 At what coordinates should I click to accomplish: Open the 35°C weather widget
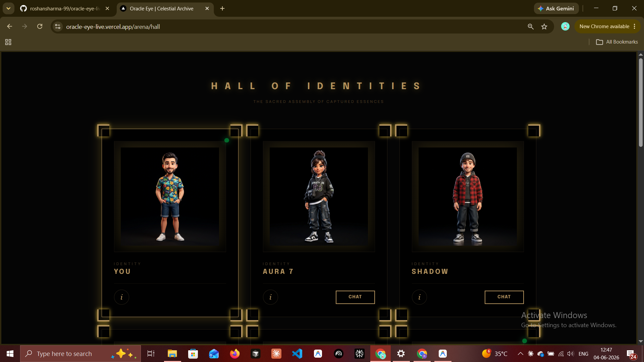point(495,354)
